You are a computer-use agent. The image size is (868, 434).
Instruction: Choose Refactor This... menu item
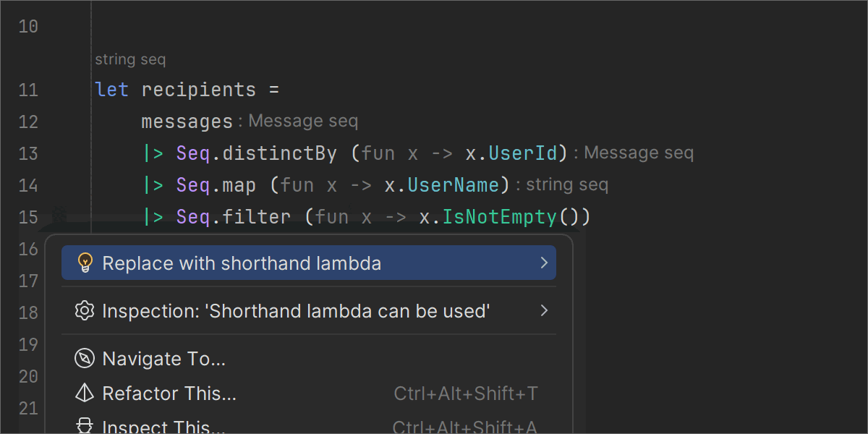tap(169, 393)
